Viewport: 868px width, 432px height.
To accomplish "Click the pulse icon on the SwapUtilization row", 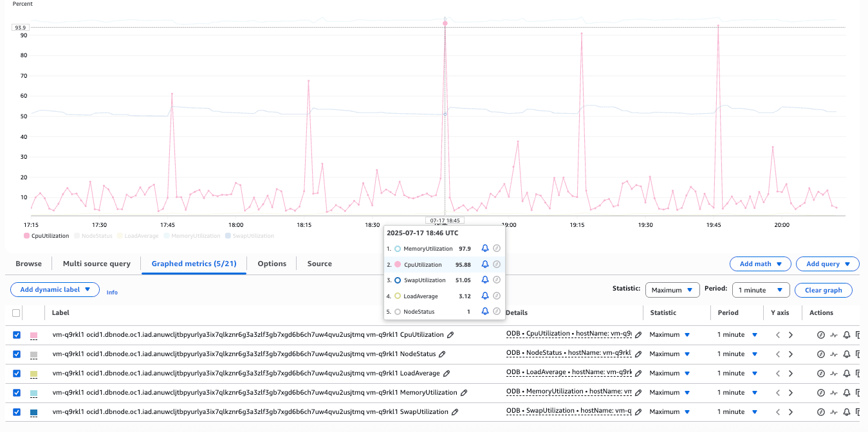I will (834, 411).
